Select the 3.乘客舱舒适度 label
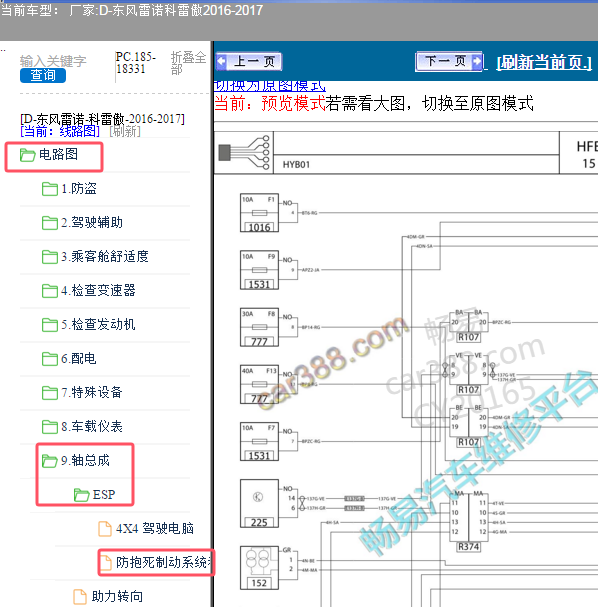 point(105,256)
